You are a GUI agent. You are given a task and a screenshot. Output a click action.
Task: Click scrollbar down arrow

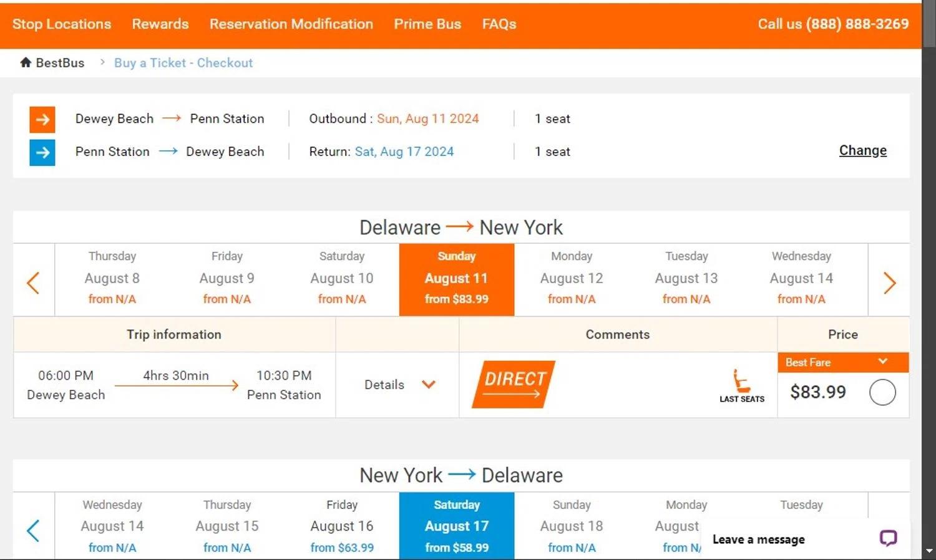[929, 551]
